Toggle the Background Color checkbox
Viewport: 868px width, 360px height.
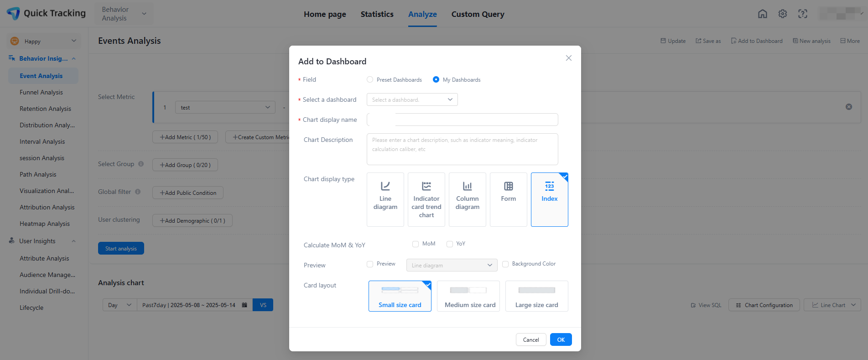pyautogui.click(x=505, y=264)
